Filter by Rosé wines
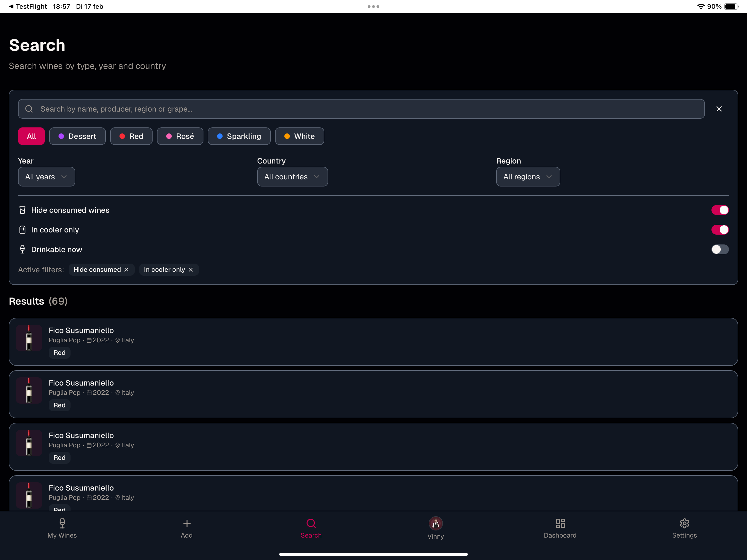Image resolution: width=747 pixels, height=560 pixels. (x=180, y=136)
